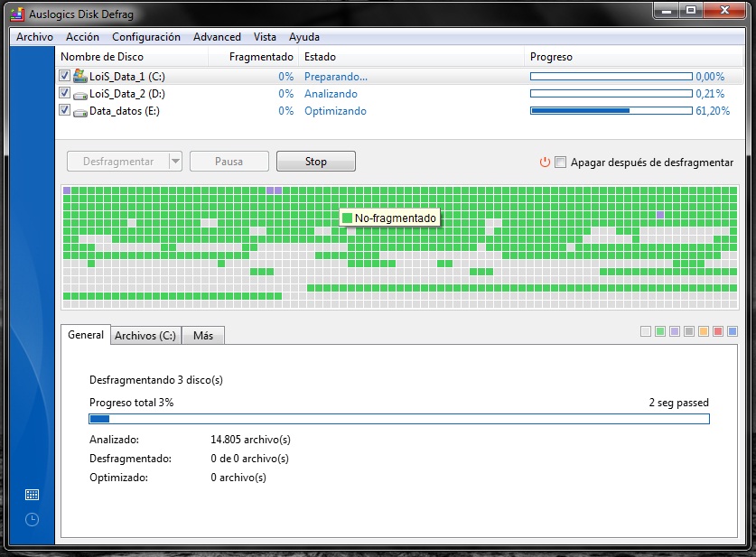Screen dimensions: 756x557
Task: Open the cluster map view sidebar icon
Action: (x=32, y=495)
